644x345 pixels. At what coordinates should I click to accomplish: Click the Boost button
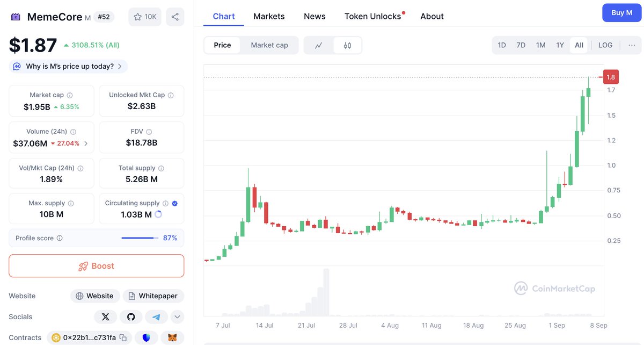pos(97,266)
